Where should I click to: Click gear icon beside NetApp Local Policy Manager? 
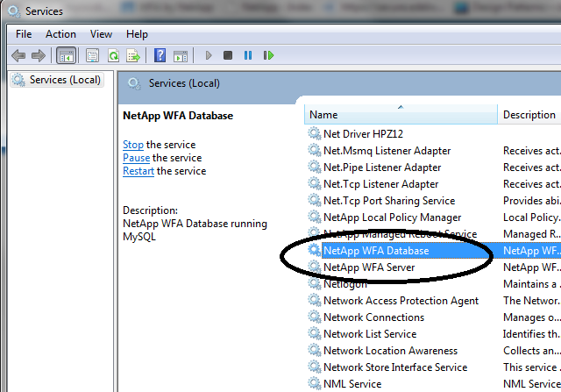pos(315,217)
